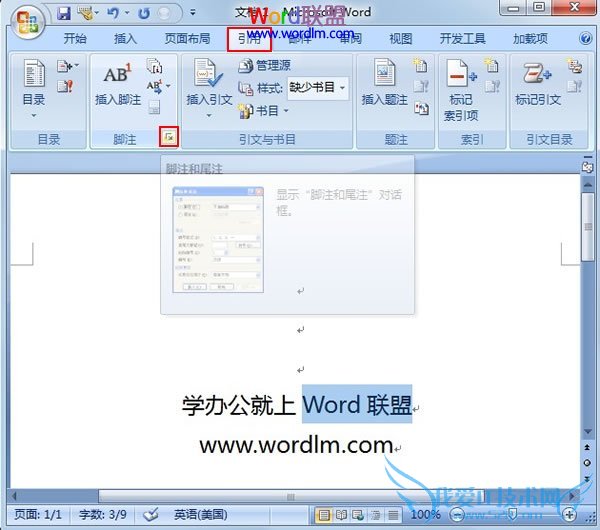This screenshot has width=600, height=530.
Task: Open the 视图 tab
Action: coord(401,38)
